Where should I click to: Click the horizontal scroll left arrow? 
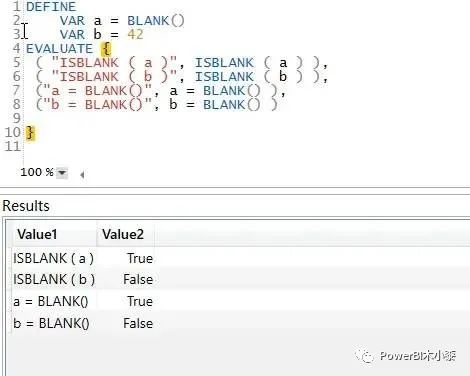[x=82, y=174]
